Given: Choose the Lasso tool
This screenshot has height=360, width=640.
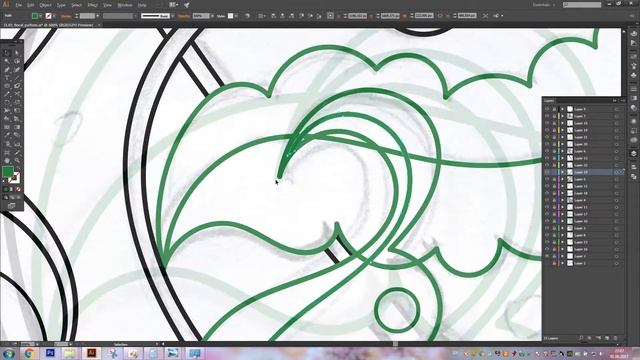Looking at the screenshot, I should [17, 61].
